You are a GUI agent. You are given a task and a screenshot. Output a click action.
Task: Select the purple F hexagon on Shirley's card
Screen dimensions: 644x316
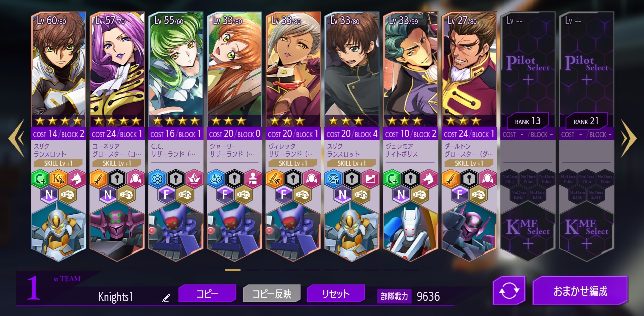pos(225,195)
